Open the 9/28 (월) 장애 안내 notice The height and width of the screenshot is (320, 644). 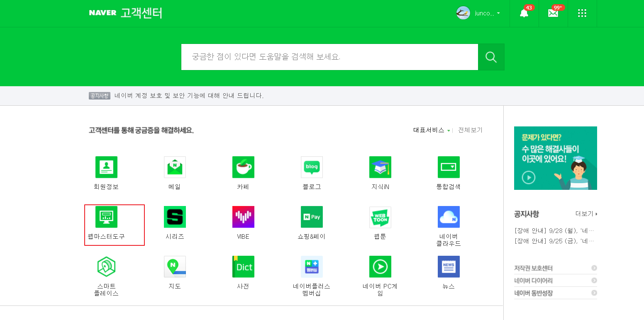point(554,230)
